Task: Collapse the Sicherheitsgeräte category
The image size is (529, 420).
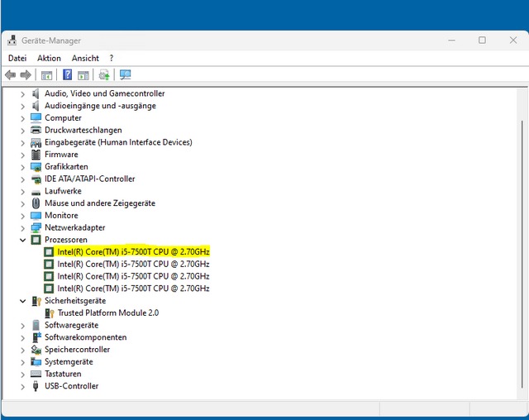Action: (x=22, y=301)
